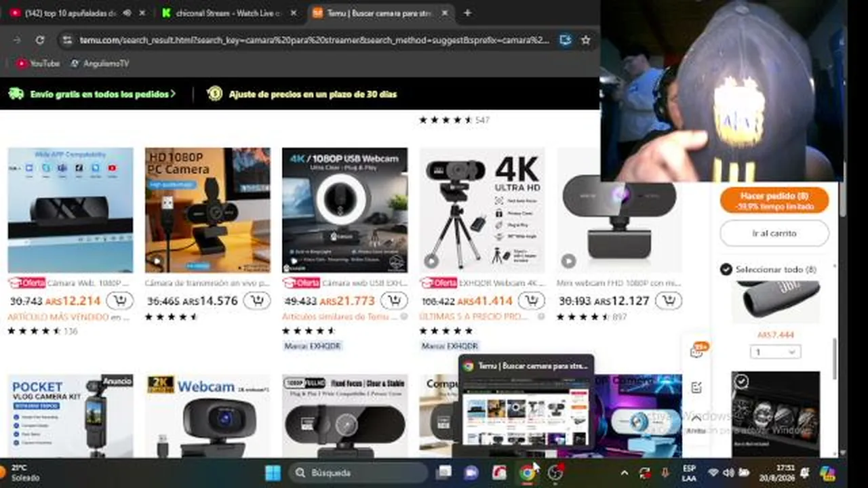This screenshot has height=488, width=868.
Task: Toggle the watches cart item checkbox
Action: point(742,382)
